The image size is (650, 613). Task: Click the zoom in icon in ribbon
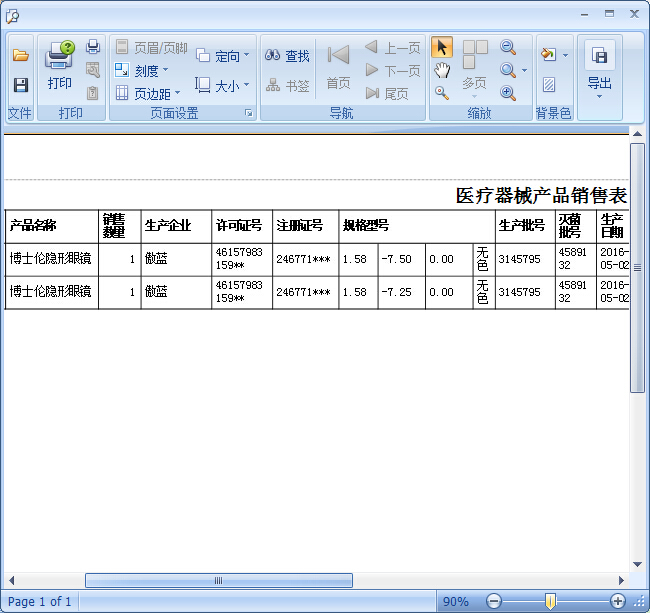coord(508,93)
